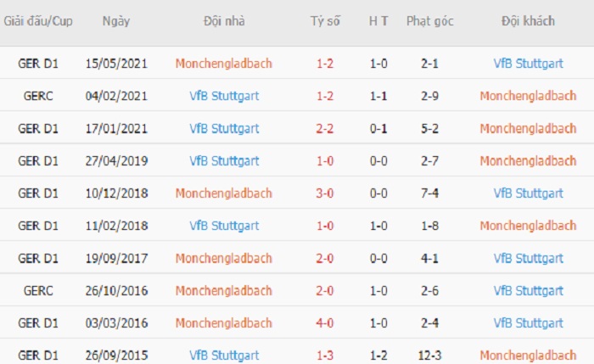Image resolution: width=594 pixels, height=364 pixels.
Task: Select VfB Stuttgart home team on 17/01/2021
Action: pyautogui.click(x=224, y=128)
